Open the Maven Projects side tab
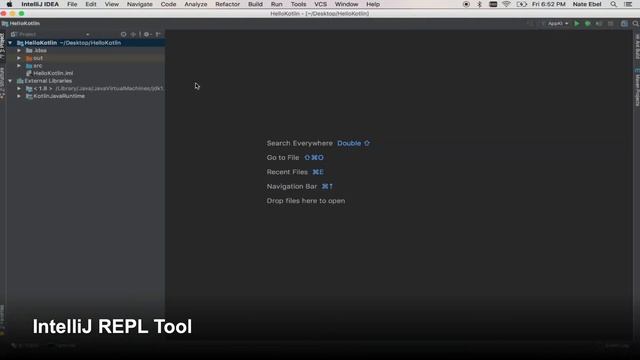The image size is (640, 360). pos(637,87)
